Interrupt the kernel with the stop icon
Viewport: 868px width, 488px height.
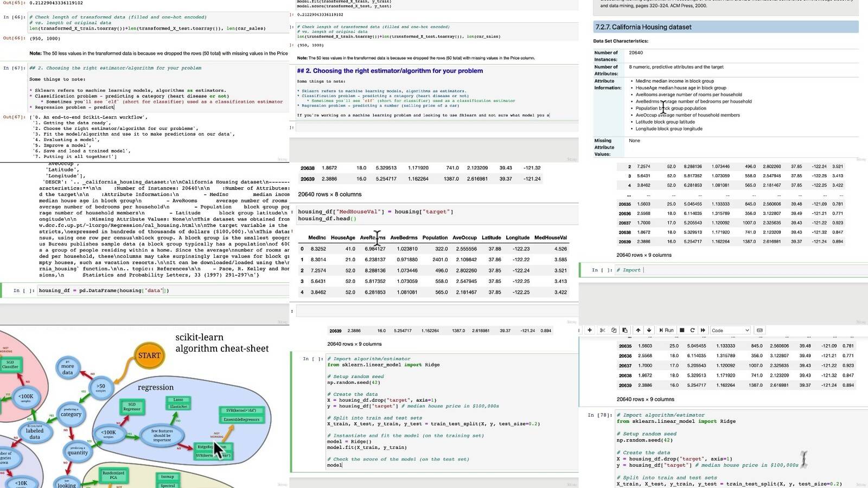[x=682, y=330]
